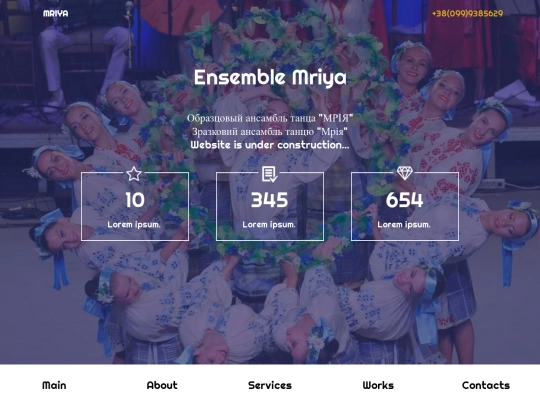Click the star icon above 10
The image size is (540, 405).
tap(134, 174)
